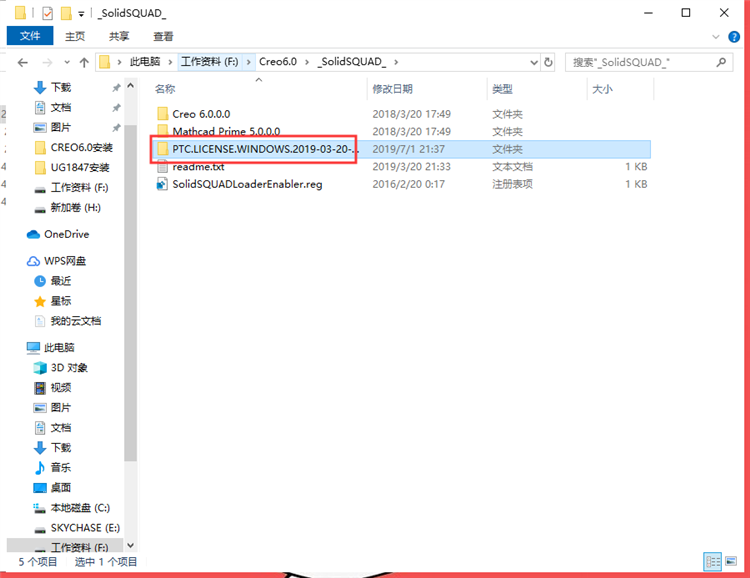Open 新加卷 (H:) drive in sidebar
The image size is (750, 578).
[76, 208]
